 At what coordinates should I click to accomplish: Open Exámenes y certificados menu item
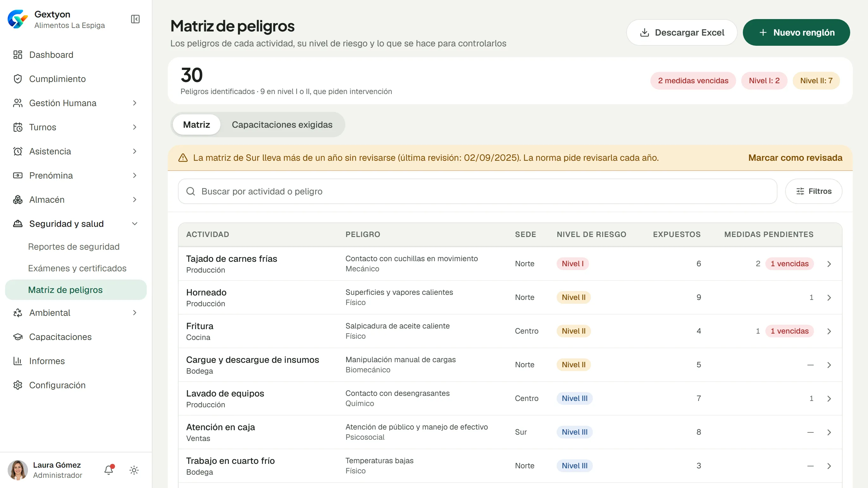pyautogui.click(x=77, y=268)
